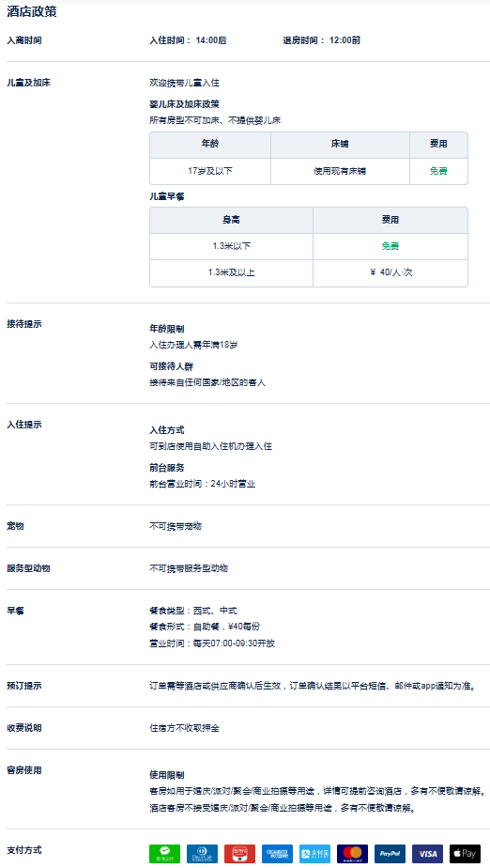Click the 17岁及以下 age cell
Image resolution: width=490 pixels, height=868 pixels.
pos(210,171)
